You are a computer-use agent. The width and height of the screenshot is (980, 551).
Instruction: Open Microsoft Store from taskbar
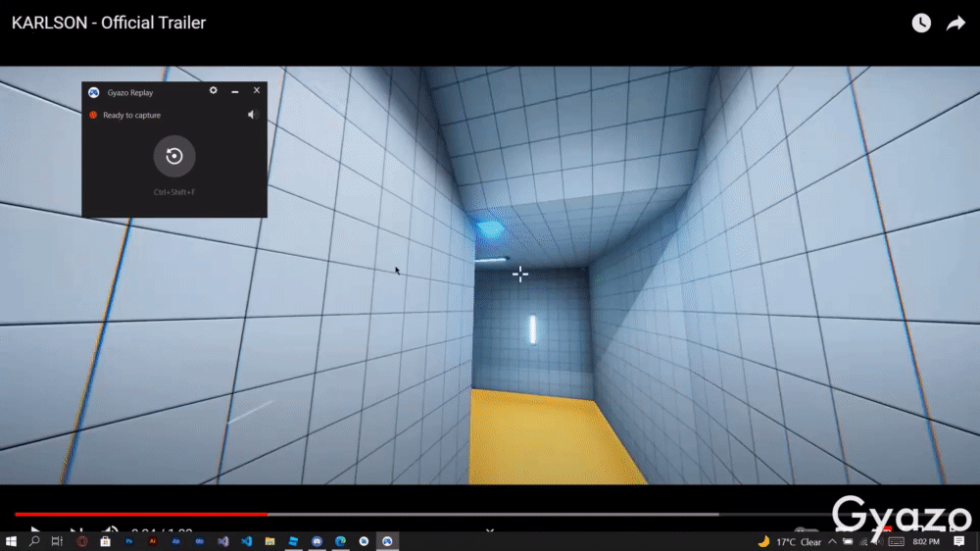point(105,541)
